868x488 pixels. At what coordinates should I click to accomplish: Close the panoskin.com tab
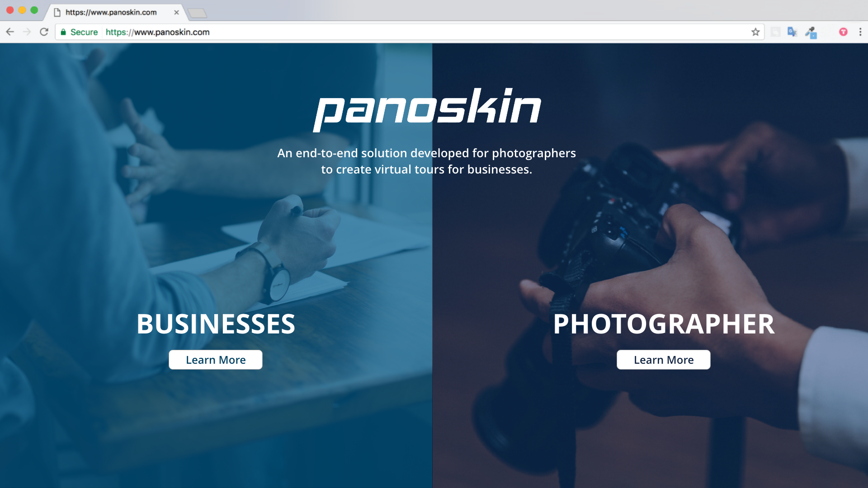pos(176,13)
